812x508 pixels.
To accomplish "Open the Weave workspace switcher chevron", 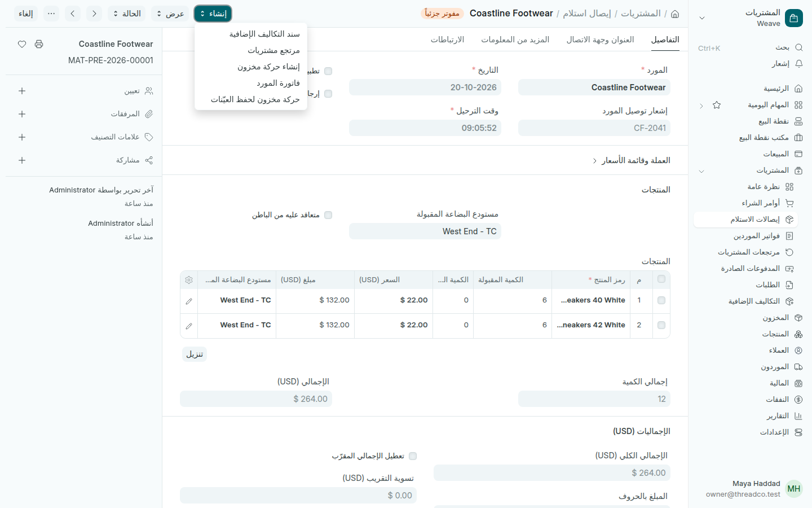I will tap(702, 18).
